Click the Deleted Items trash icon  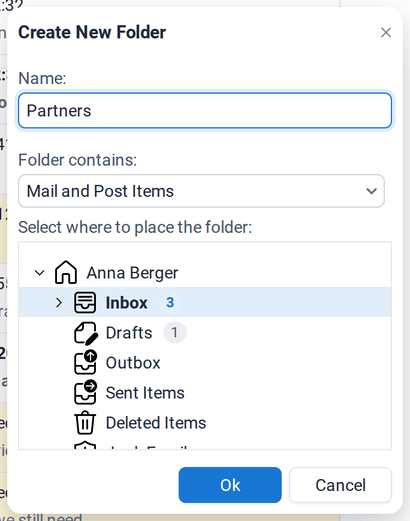[x=85, y=422]
